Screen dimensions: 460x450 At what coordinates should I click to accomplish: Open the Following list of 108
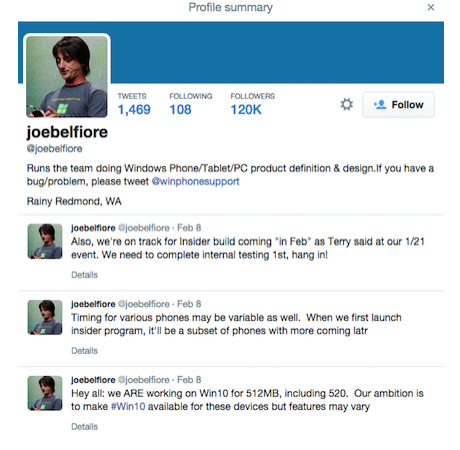[191, 105]
